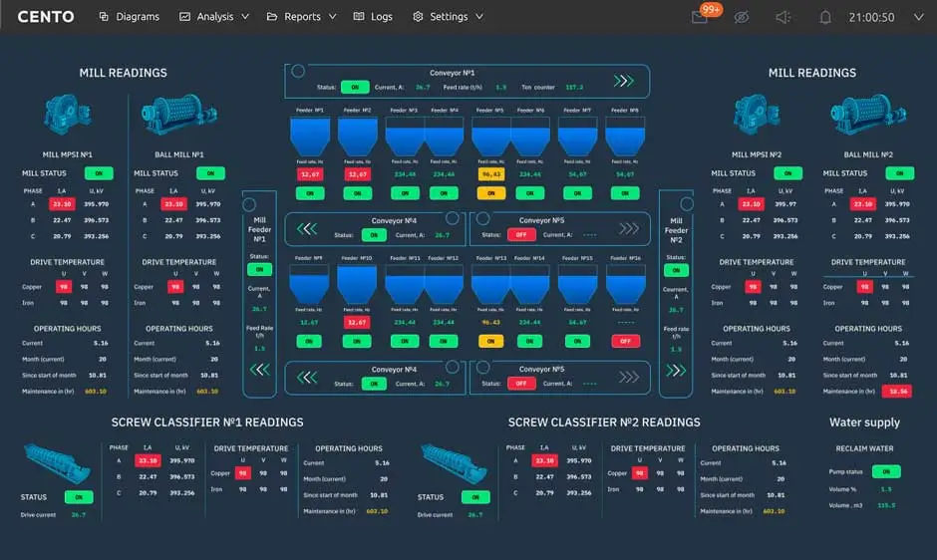937x560 pixels.
Task: Click the Settings gear icon
Action: point(418,17)
